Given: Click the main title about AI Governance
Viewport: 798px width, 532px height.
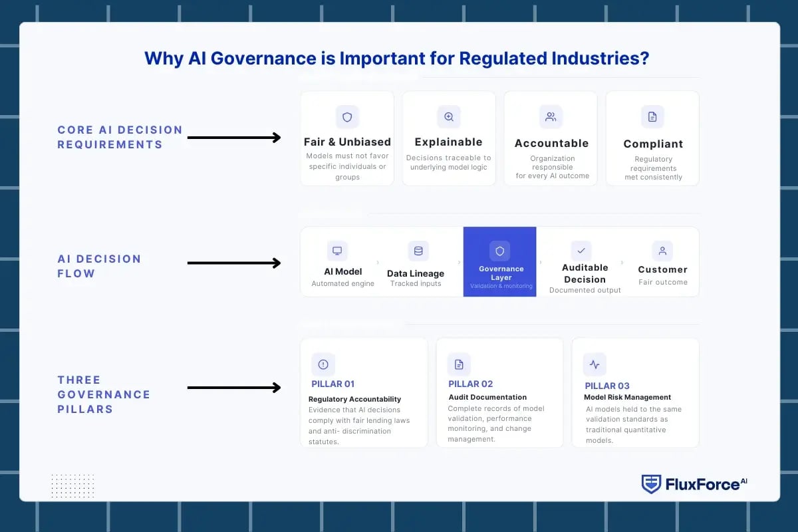Looking at the screenshot, I should tap(399, 59).
